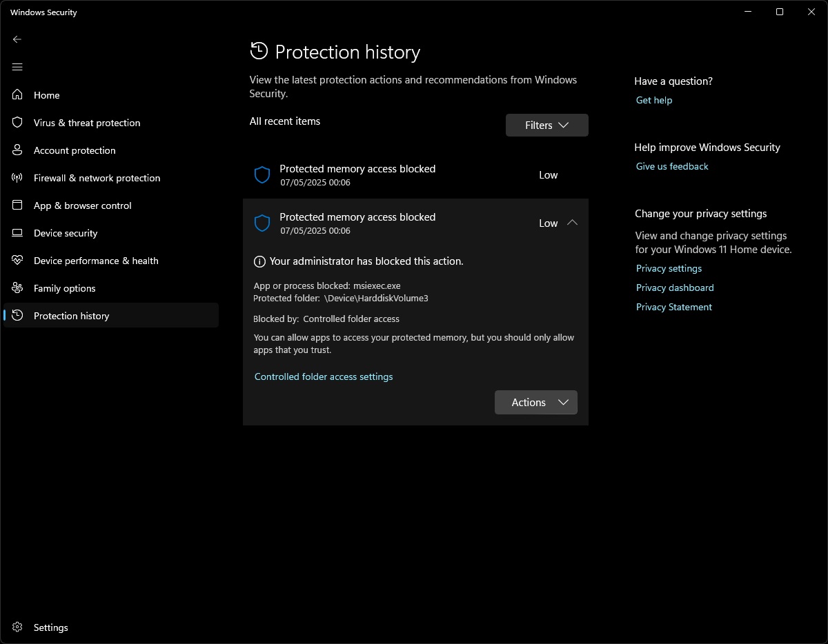Image resolution: width=828 pixels, height=644 pixels.
Task: Open the Filters dropdown
Action: click(x=547, y=125)
